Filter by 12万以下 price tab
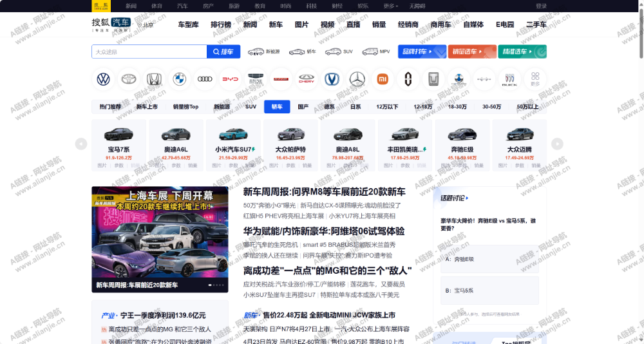644x344 pixels. (x=387, y=107)
